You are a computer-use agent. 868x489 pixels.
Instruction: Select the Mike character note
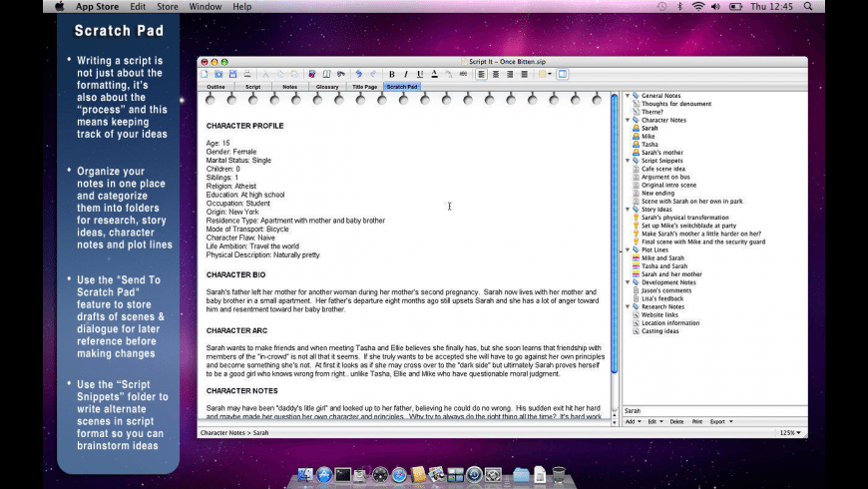click(x=648, y=137)
